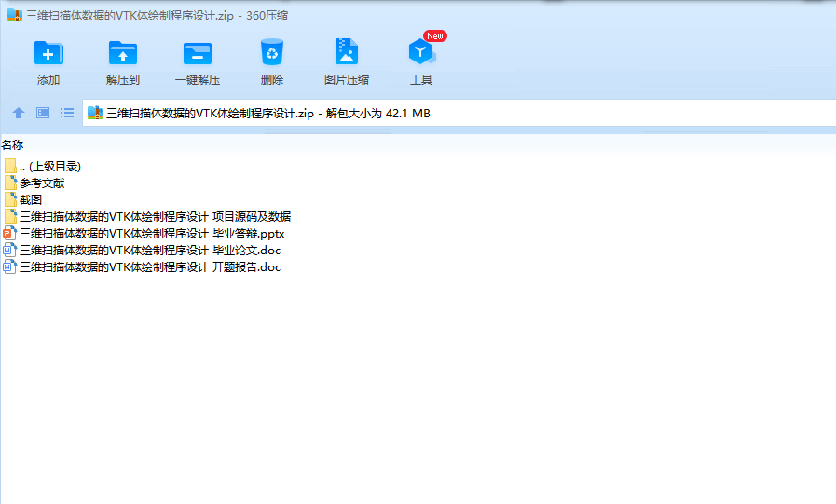The height and width of the screenshot is (504, 836).
Task: Click the 添加 (Add) toolbar icon
Action: (x=48, y=53)
